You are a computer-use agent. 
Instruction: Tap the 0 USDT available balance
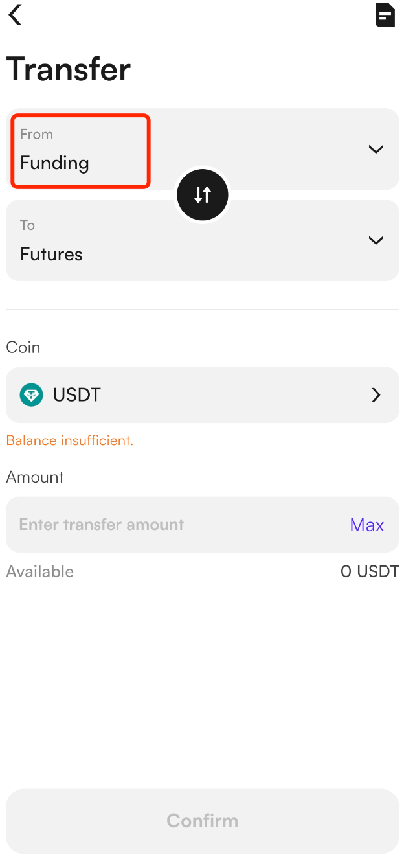[x=369, y=571]
